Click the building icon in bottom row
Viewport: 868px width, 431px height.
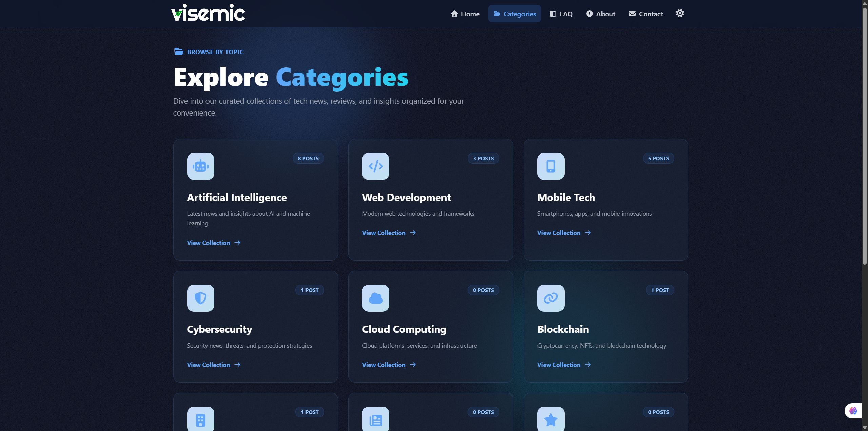[200, 420]
